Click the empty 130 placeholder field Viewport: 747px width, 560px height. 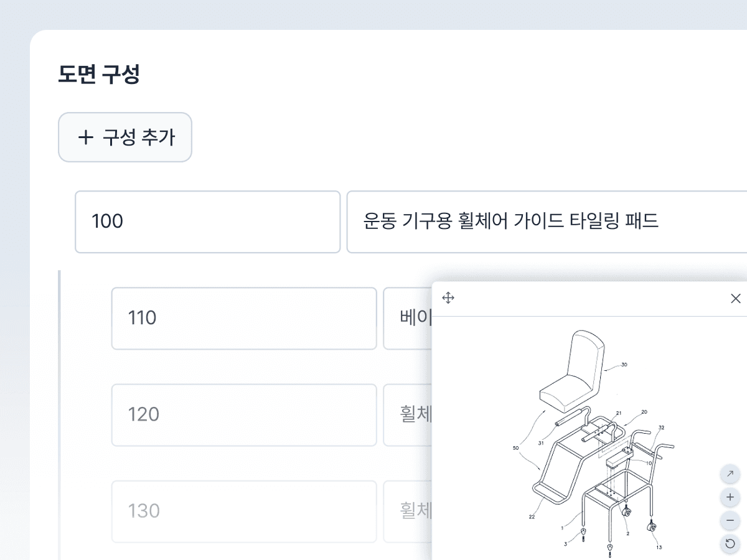pos(243,511)
